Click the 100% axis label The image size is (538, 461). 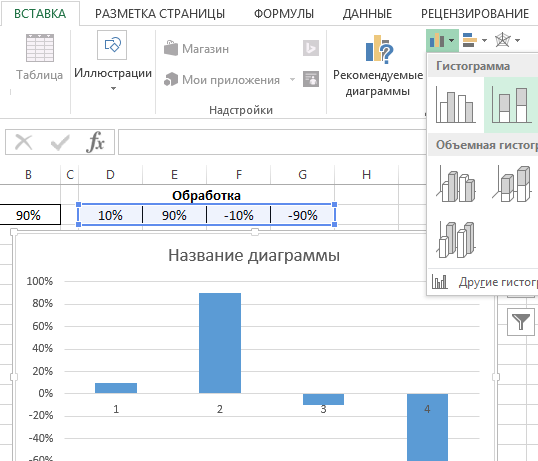tap(40, 281)
